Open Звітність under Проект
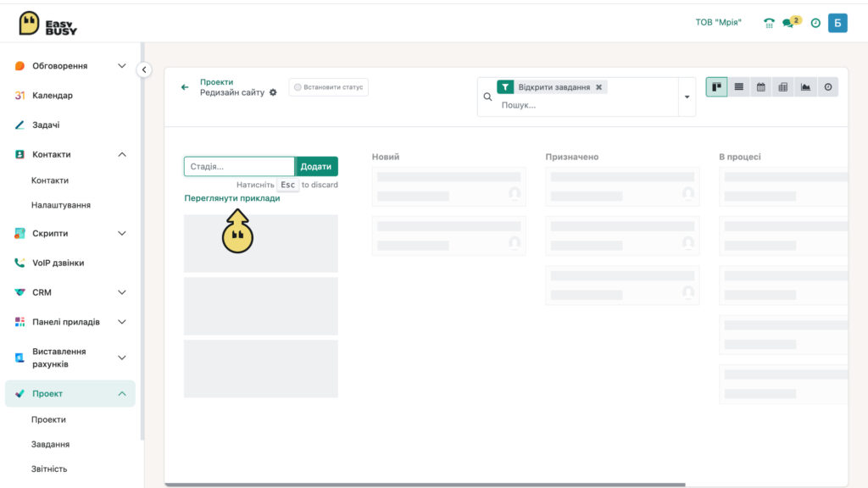 49,469
